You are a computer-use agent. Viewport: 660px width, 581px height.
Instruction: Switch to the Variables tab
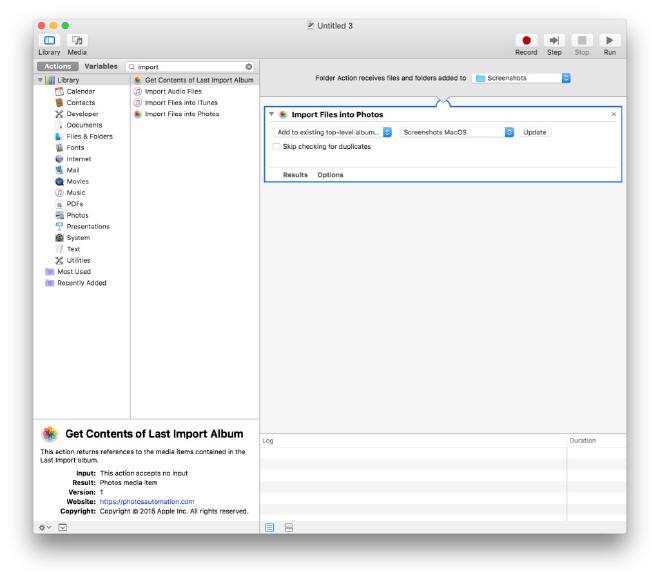(x=101, y=67)
